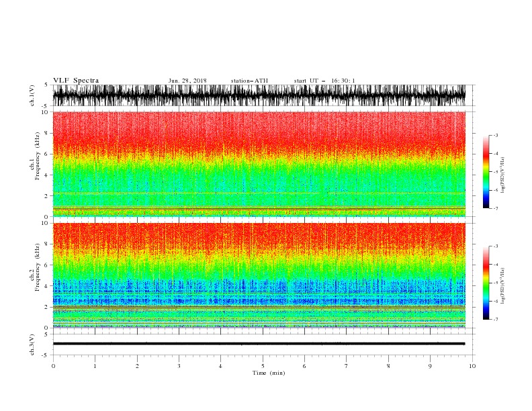The height and width of the screenshot is (411, 532).
Task: Click the ch.2 PSD color bar
Action: pos(486,283)
